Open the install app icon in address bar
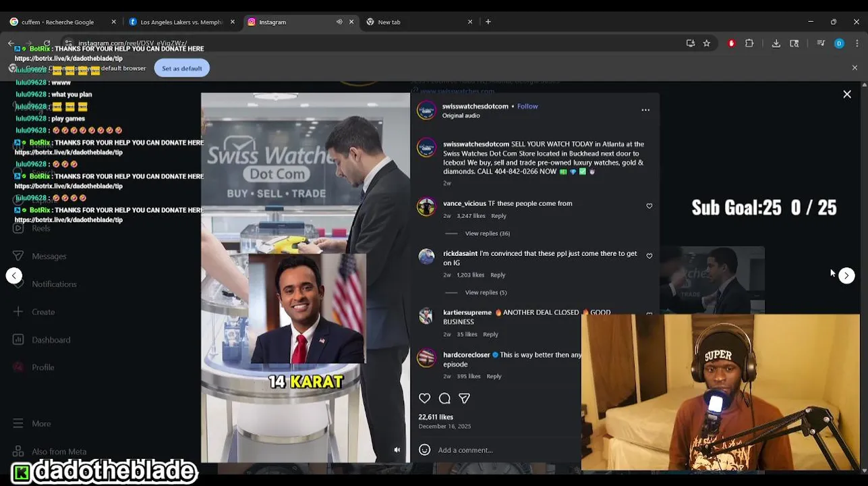868x486 pixels. click(x=691, y=43)
